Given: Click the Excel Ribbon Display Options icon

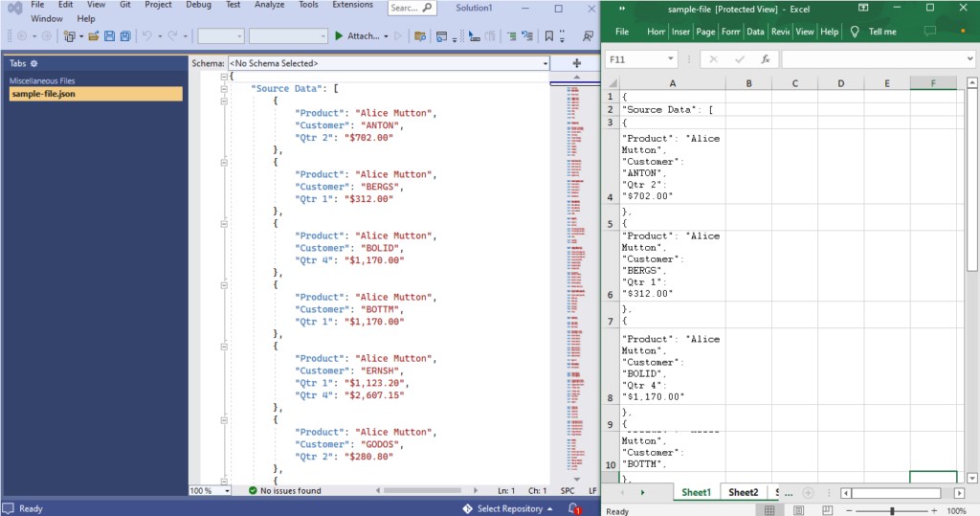Looking at the screenshot, I should [863, 8].
